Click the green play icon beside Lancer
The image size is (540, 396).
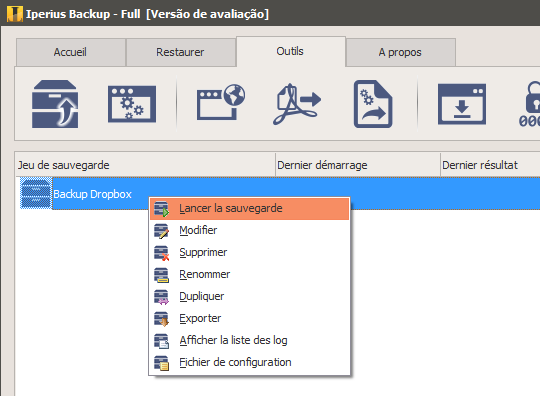(x=161, y=209)
